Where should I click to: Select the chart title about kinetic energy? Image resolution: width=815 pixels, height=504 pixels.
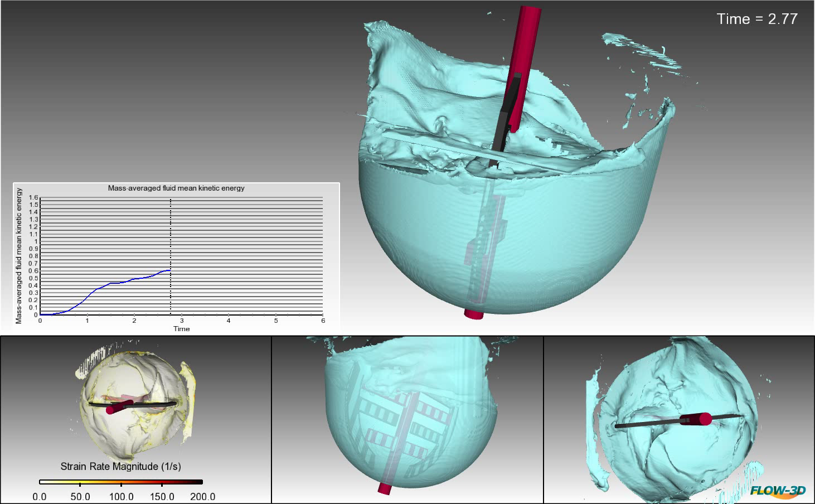click(x=176, y=188)
